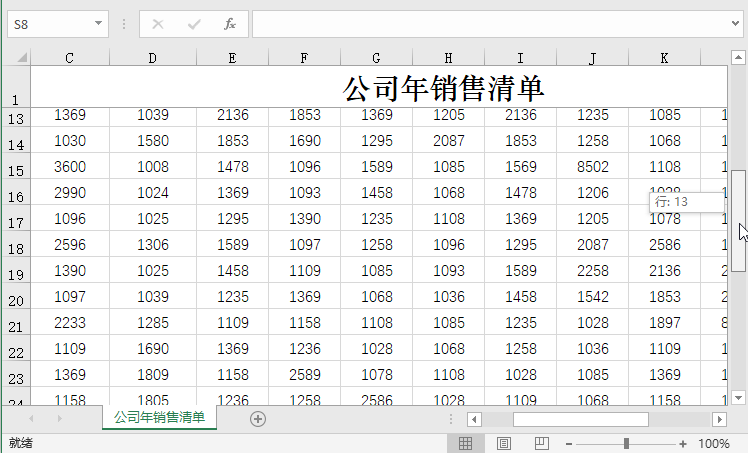The image size is (748, 453).
Task: Select the title cell 公司年销售清单
Action: [x=443, y=88]
